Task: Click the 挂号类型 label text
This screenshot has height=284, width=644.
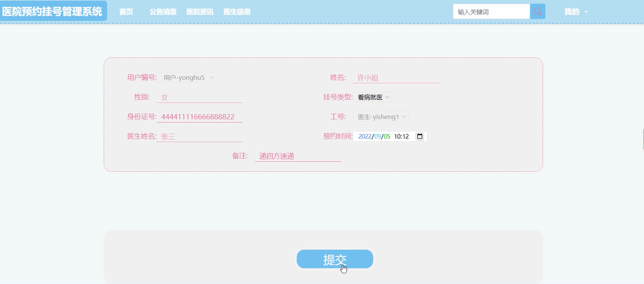Action: pos(338,97)
